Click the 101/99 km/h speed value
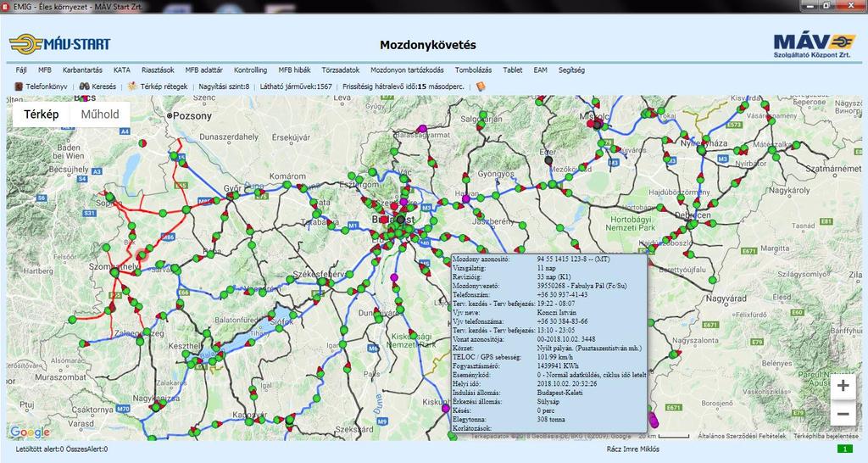This screenshot has height=463, width=868. tap(556, 357)
